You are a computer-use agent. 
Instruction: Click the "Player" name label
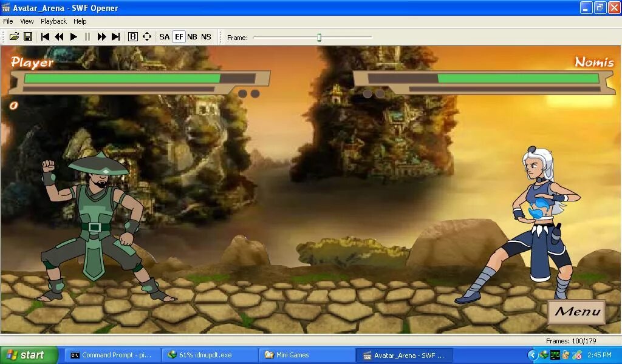coord(32,62)
